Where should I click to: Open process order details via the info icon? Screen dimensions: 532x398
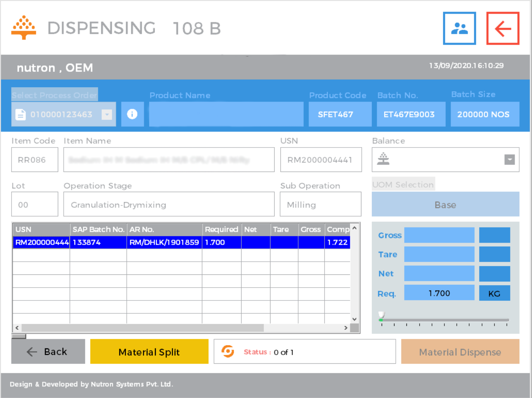[x=132, y=114]
